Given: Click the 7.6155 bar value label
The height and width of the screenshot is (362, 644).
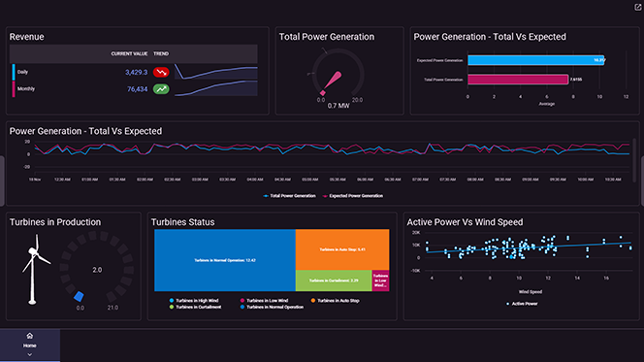Looking at the screenshot, I should coord(576,80).
